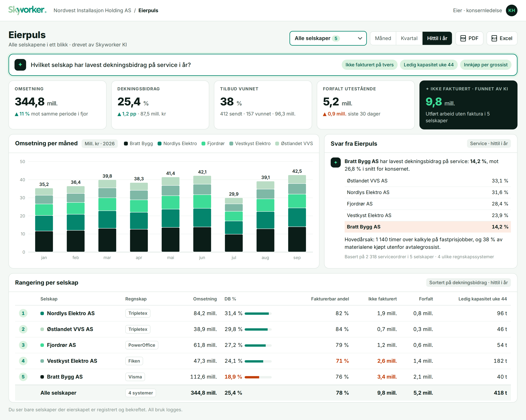526x420 pixels.
Task: Click the 4 systemer tag in totals row
Action: tap(141, 393)
